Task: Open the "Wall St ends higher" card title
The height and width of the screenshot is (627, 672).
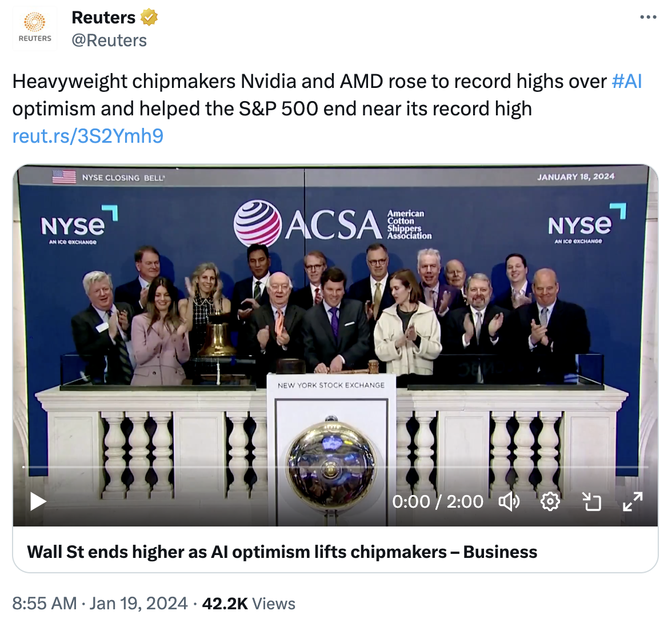Action: pos(282,552)
